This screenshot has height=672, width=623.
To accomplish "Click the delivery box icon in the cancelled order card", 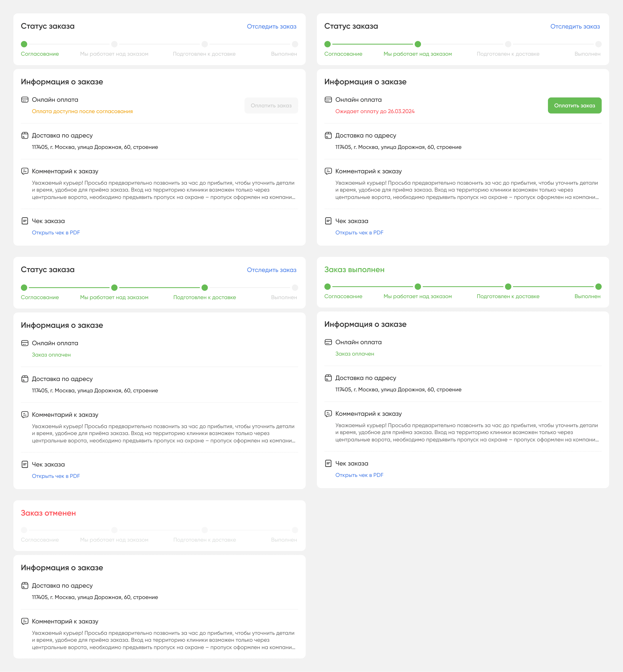I will pyautogui.click(x=25, y=585).
